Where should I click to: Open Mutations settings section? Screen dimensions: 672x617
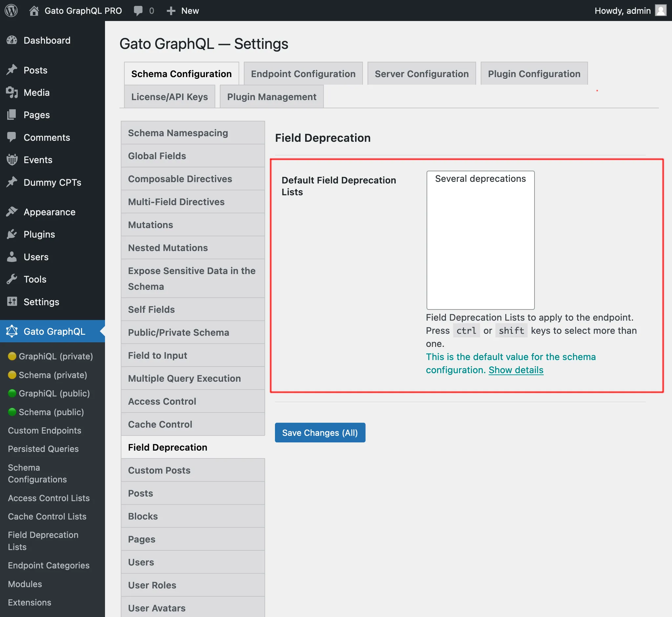click(193, 225)
